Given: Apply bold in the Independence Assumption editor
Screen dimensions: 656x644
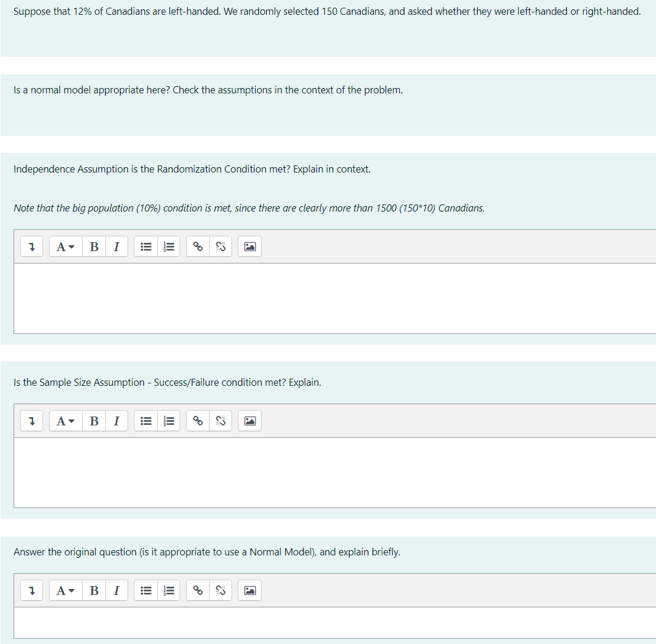Looking at the screenshot, I should pyautogui.click(x=94, y=246).
